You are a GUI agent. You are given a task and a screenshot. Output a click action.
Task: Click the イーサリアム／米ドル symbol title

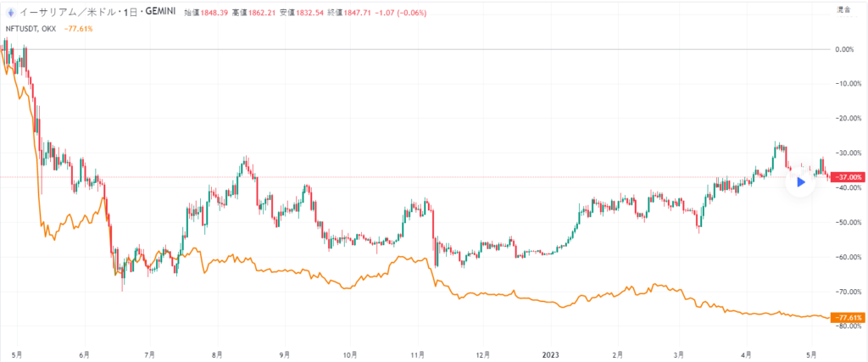click(61, 13)
